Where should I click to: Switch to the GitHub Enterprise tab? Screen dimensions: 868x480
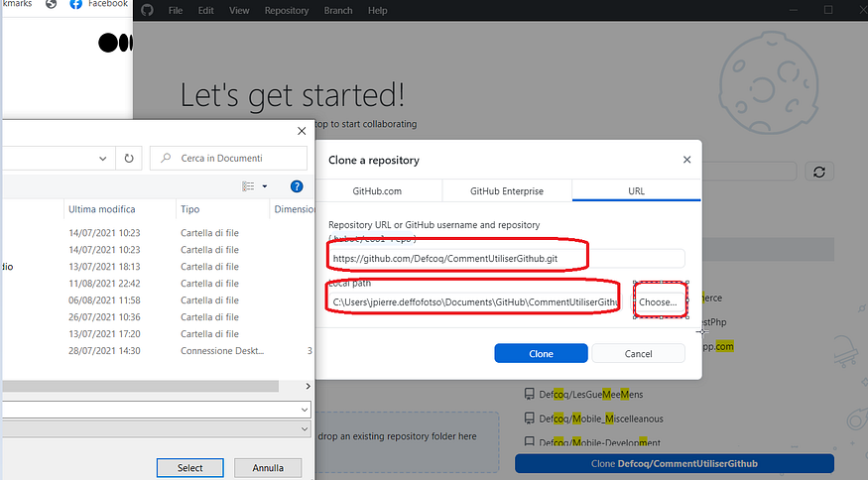click(x=507, y=191)
